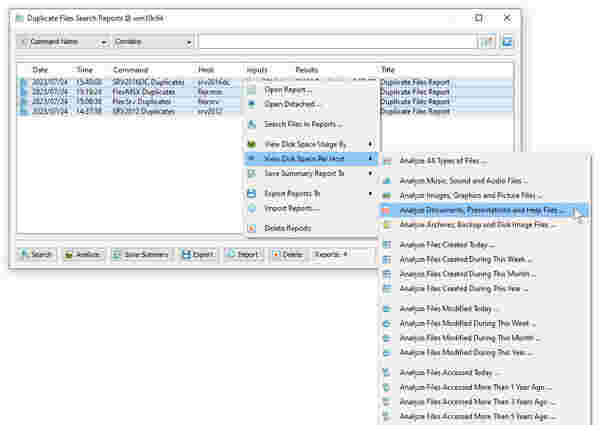Click icon for Analyze Files Created Today
Screen dimensions: 600x425
(x=386, y=244)
